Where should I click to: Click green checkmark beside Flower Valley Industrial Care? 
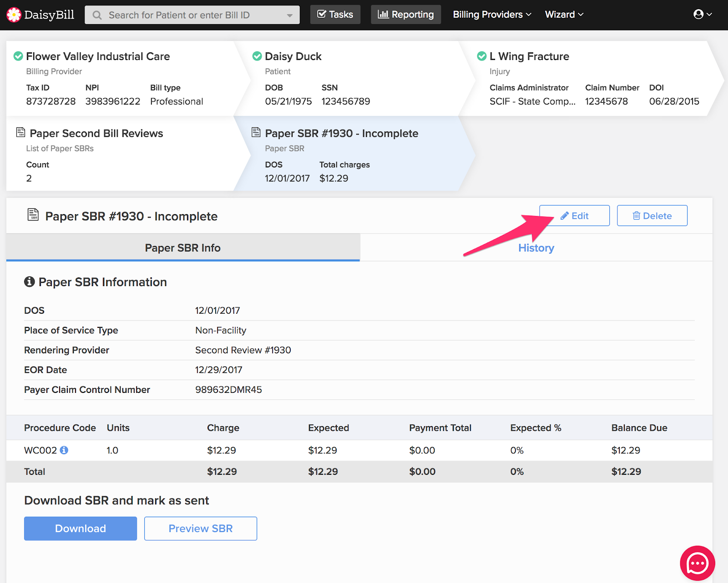[x=18, y=56]
